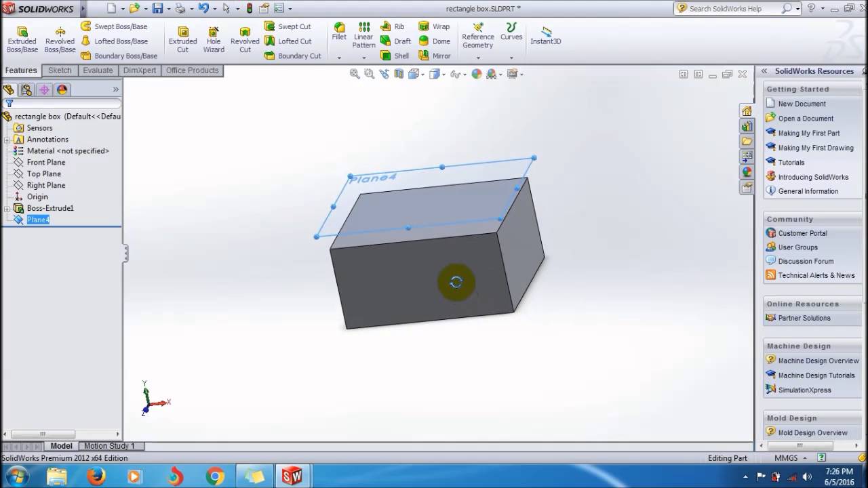868x488 pixels.
Task: Click the Print icon
Action: [180, 9]
